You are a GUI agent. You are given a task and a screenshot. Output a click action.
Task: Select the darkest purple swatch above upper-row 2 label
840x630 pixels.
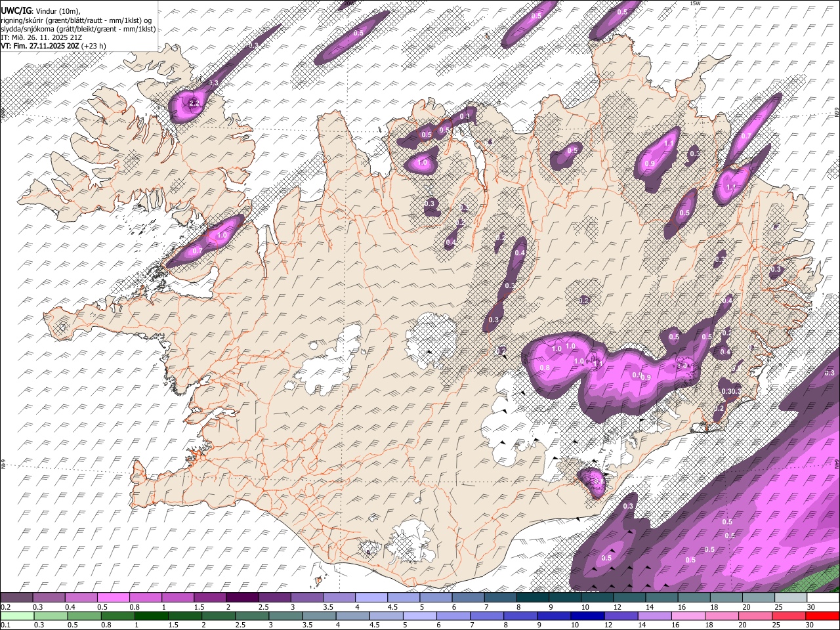click(x=241, y=598)
